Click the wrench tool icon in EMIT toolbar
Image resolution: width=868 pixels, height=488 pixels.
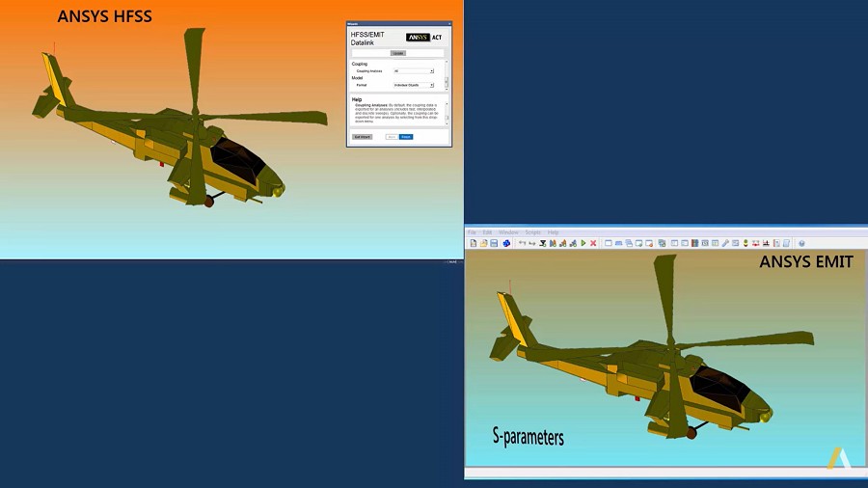point(725,243)
